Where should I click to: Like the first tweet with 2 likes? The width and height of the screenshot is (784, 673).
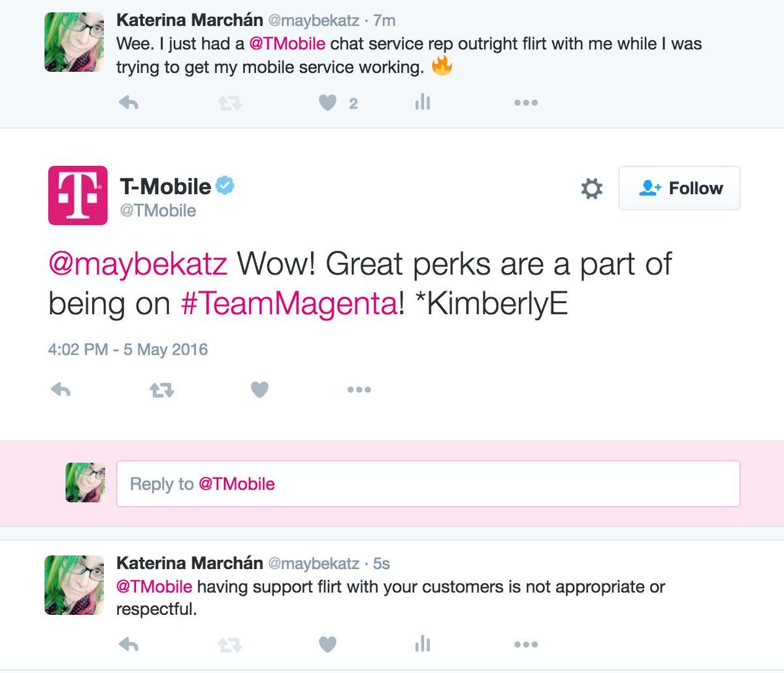pyautogui.click(x=327, y=103)
